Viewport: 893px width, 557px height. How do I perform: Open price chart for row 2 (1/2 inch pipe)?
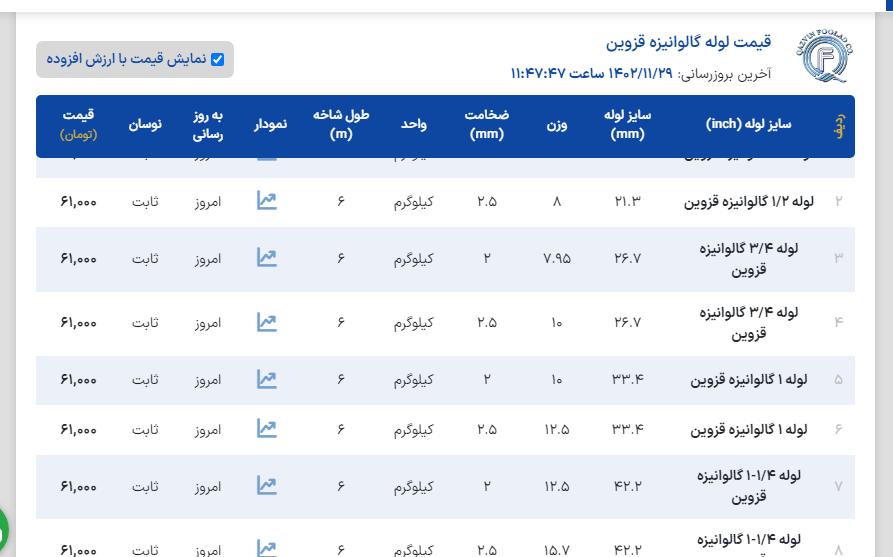pyautogui.click(x=266, y=201)
